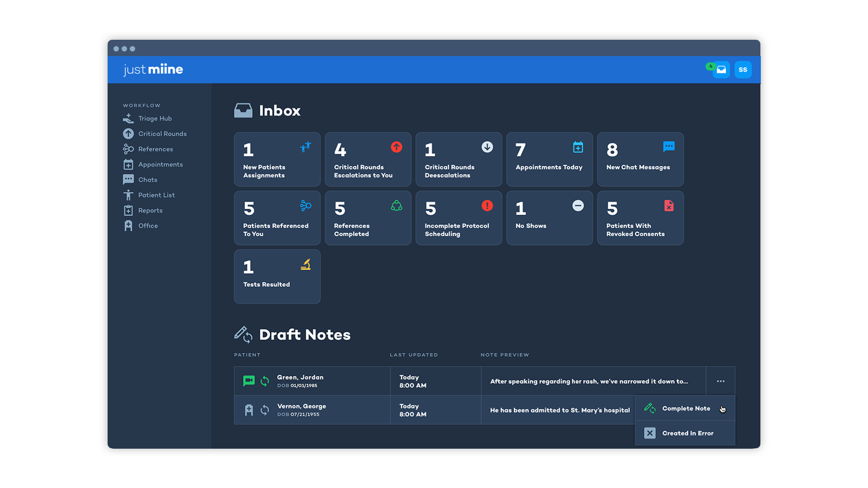Open the Patient List label in sidebar
Screen dimensions: 868x488
(x=156, y=195)
